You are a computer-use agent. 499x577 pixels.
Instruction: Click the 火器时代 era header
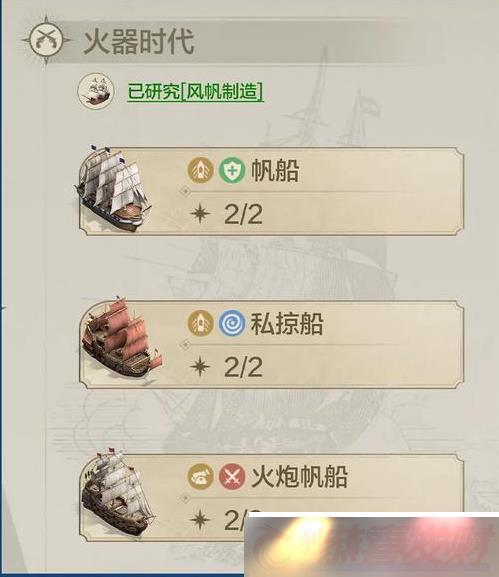(x=138, y=41)
